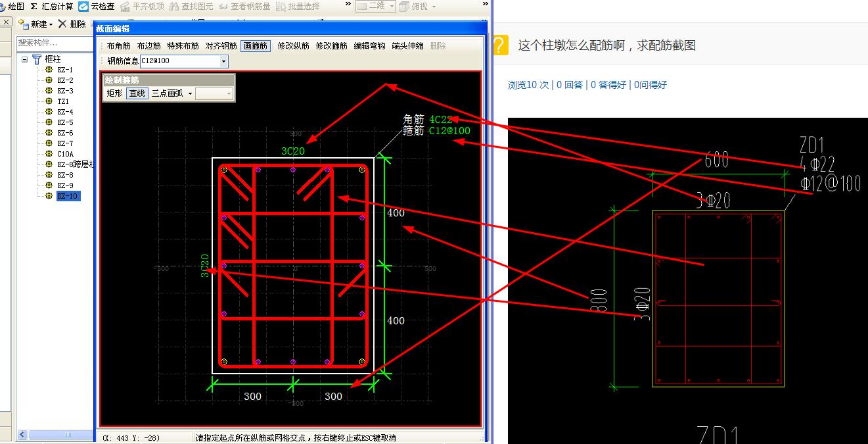The height and width of the screenshot is (444, 868).
Task: Collapse the 框柱 tree node
Action: pos(24,59)
